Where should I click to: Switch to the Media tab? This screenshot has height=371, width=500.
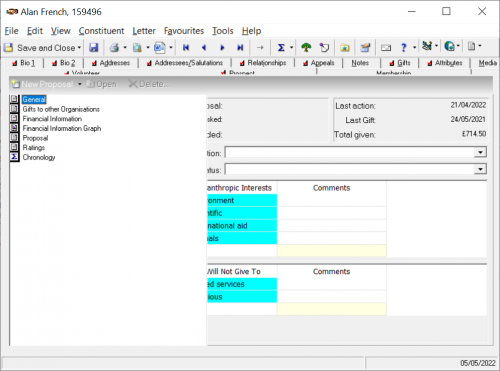tap(487, 63)
